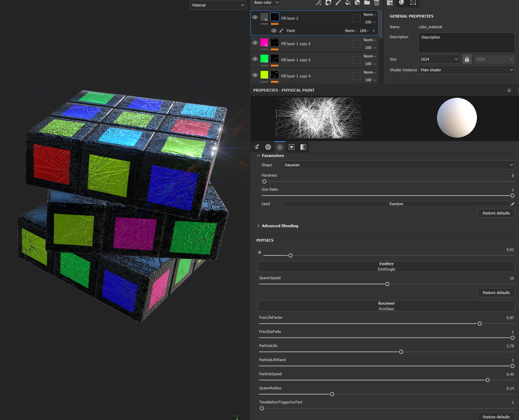The height and width of the screenshot is (420, 519).
Task: Click Restore defaults under Parameters
Action: [x=496, y=213]
